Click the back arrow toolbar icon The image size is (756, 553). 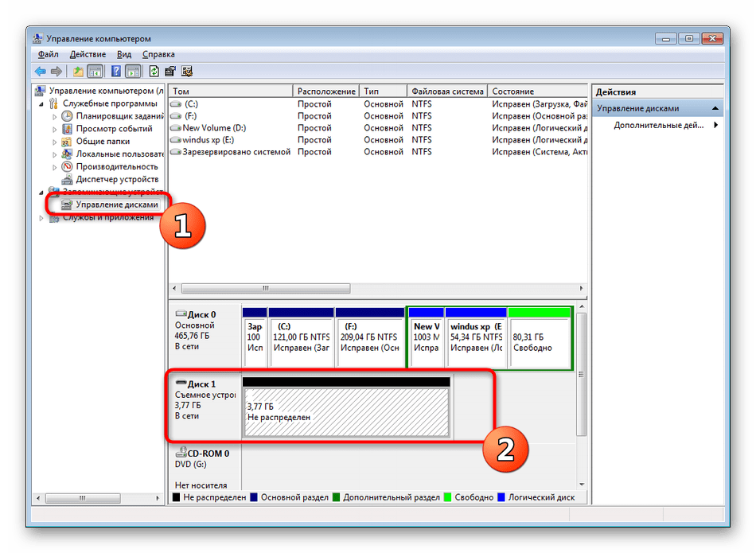40,71
